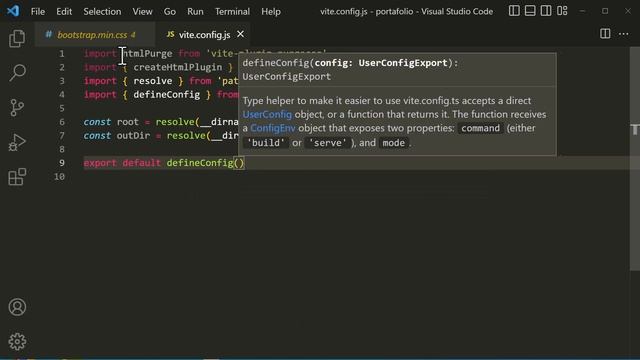Open the Run menu
Viewport: 640px width, 360px height.
[195, 11]
